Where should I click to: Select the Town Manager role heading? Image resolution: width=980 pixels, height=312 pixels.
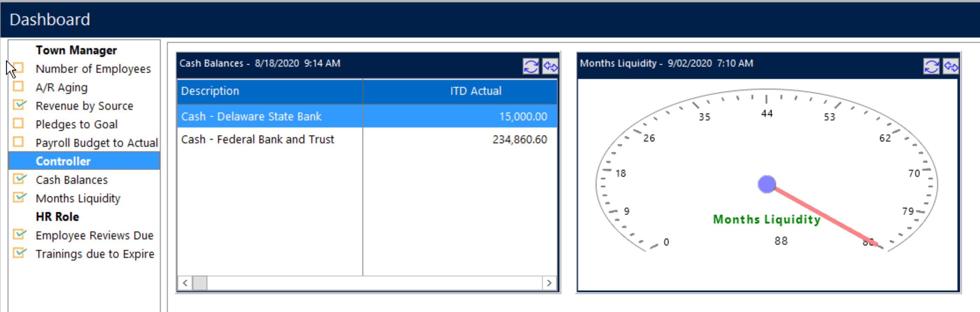click(76, 50)
